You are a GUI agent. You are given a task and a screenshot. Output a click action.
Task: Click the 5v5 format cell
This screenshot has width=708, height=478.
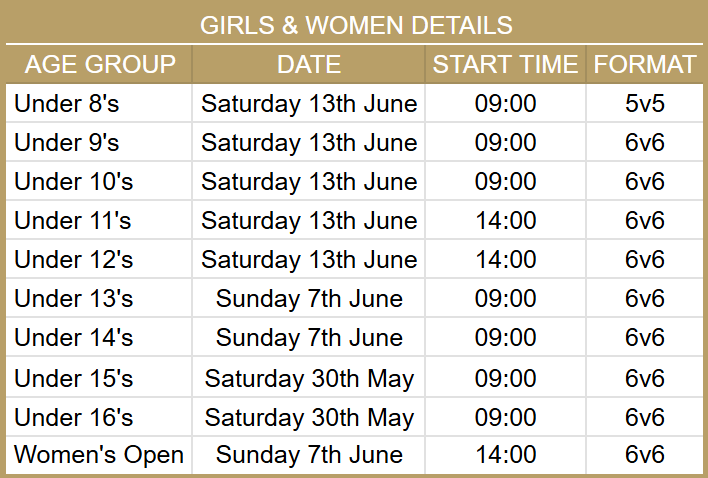[645, 103]
